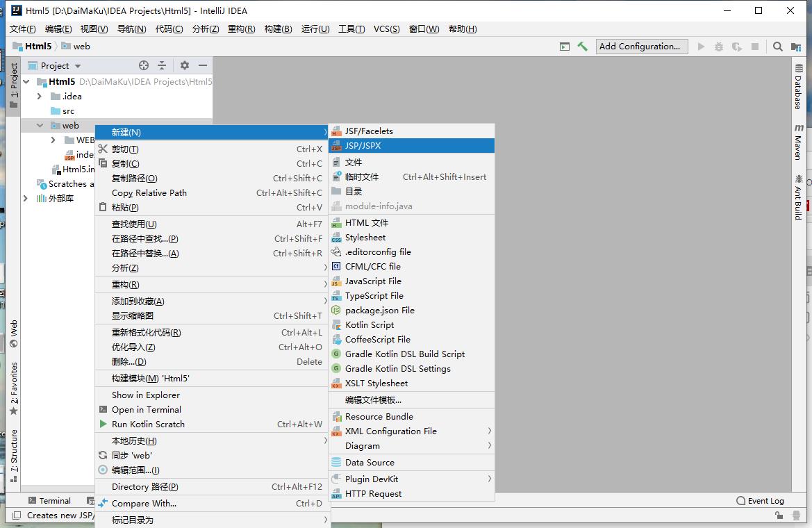Click Copy Relative Path in context menu
Screen dimensions: 812x528
213,192
